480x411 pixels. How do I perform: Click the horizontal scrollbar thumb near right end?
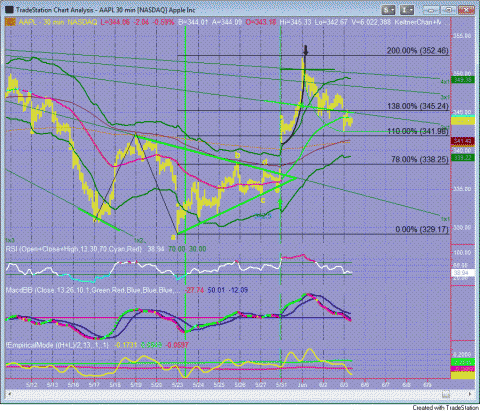pos(446,395)
